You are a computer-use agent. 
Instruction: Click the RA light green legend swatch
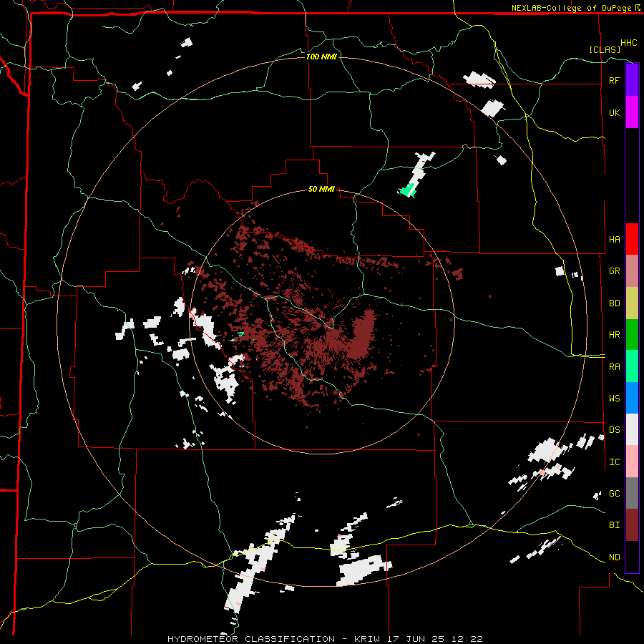(x=632, y=366)
